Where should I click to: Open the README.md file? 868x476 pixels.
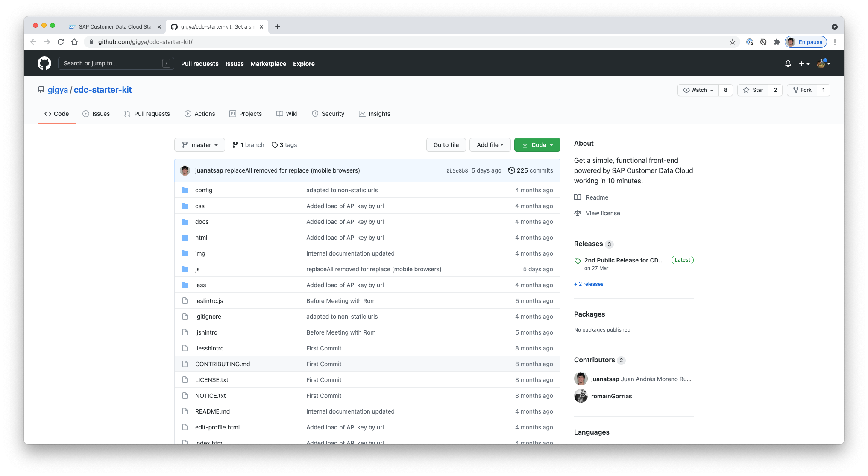coord(212,411)
